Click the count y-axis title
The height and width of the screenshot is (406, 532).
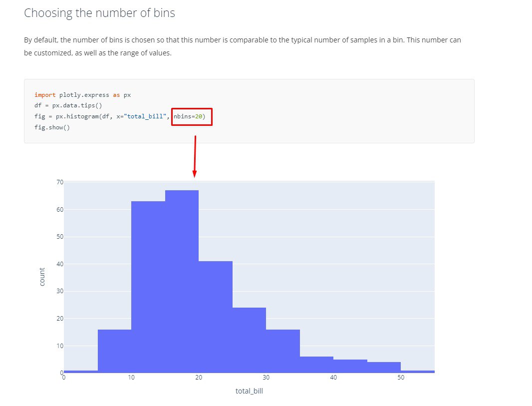(x=42, y=277)
